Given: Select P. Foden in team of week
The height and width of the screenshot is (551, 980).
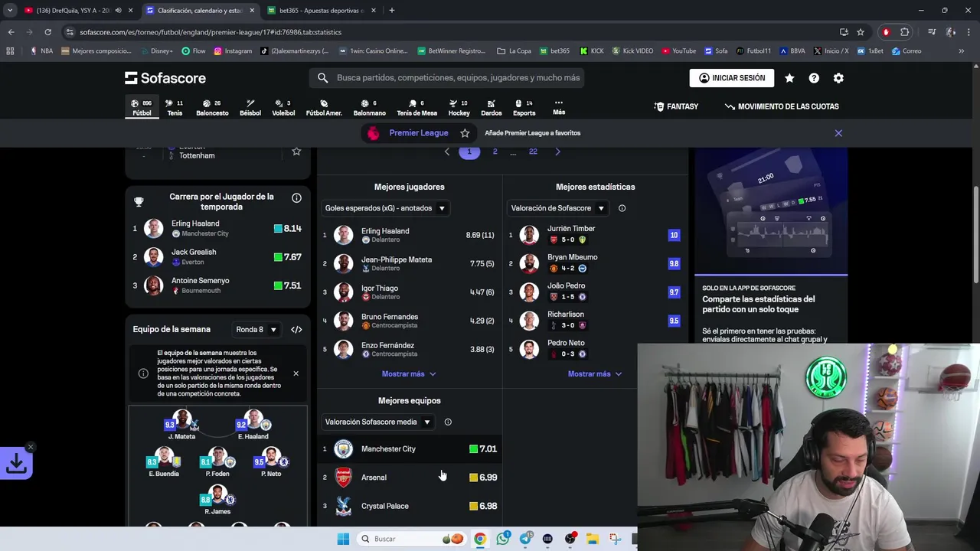Looking at the screenshot, I should click(x=217, y=462).
